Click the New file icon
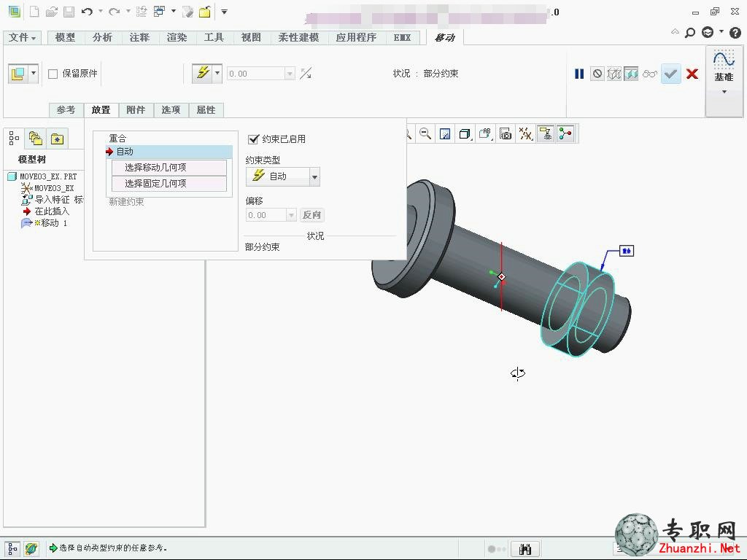Image resolution: width=747 pixels, height=560 pixels. click(x=34, y=12)
